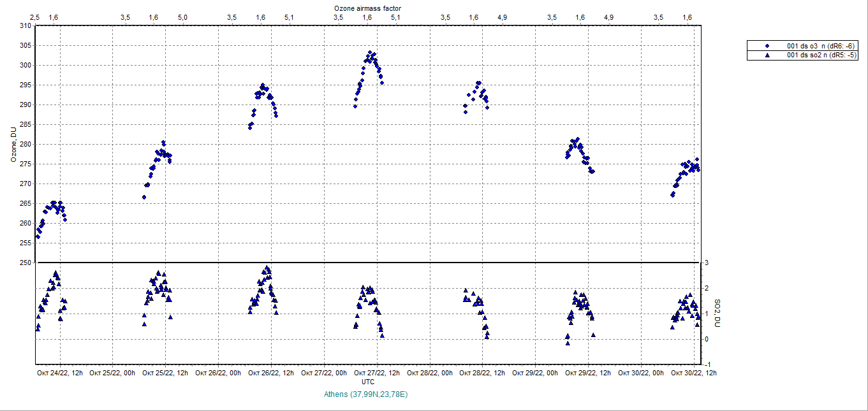868x411 pixels.
Task: Click the Athens (37,99N,23,78E) location caption
Action: pyautogui.click(x=365, y=394)
